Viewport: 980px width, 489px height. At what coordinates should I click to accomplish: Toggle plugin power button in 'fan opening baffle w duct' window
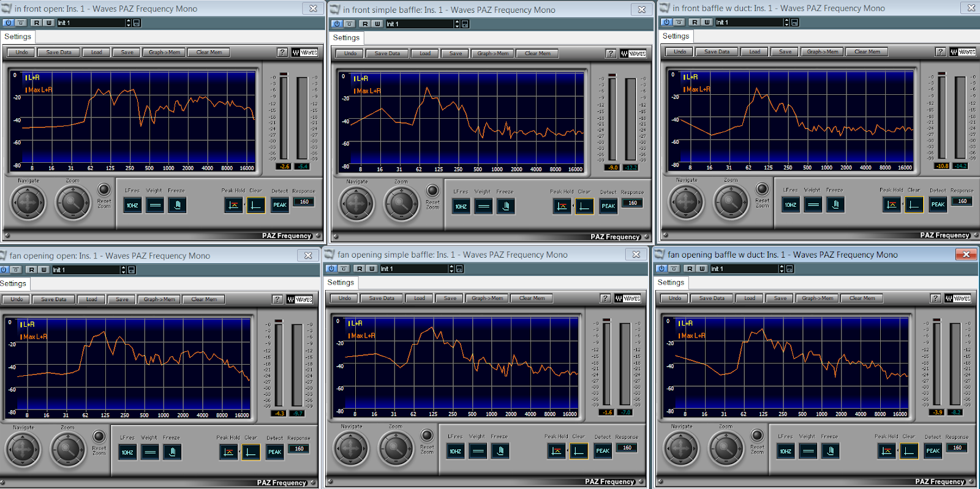[661, 269]
